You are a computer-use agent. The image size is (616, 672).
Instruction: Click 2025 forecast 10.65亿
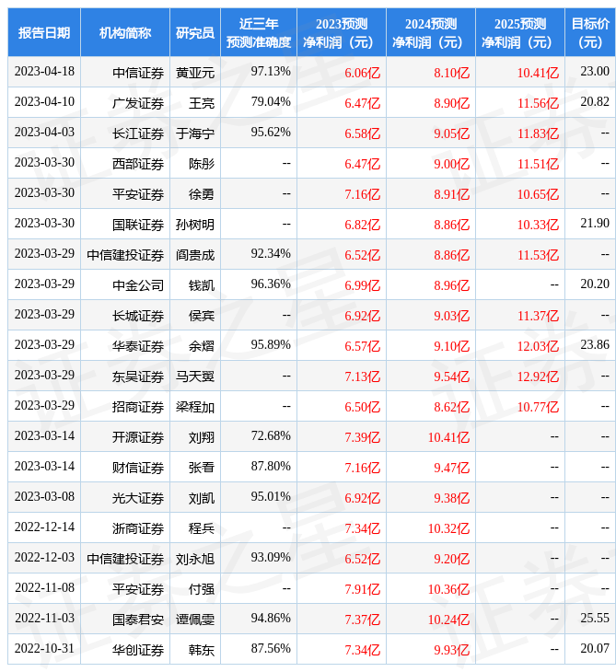[538, 194]
